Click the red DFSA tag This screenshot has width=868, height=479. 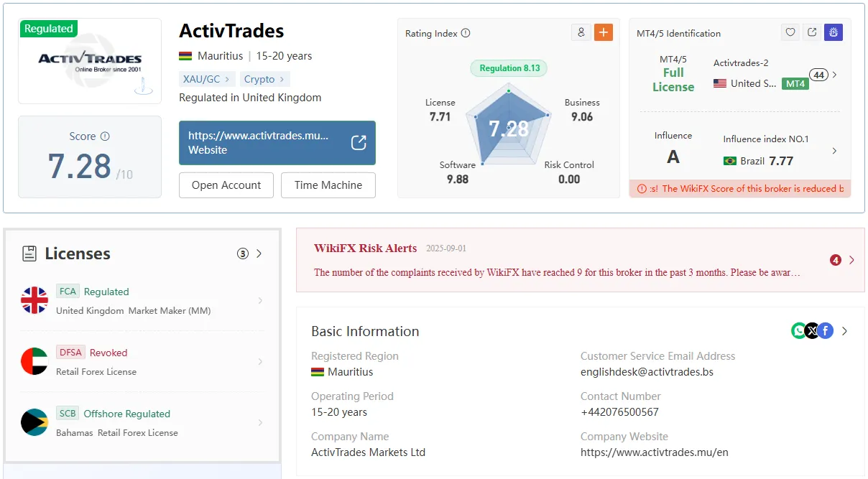[70, 353]
